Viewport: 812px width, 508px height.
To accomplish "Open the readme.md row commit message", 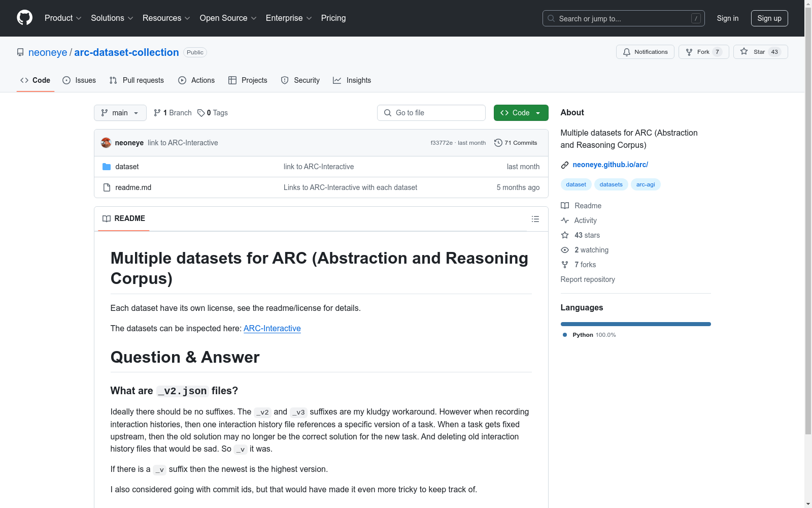I will [350, 187].
